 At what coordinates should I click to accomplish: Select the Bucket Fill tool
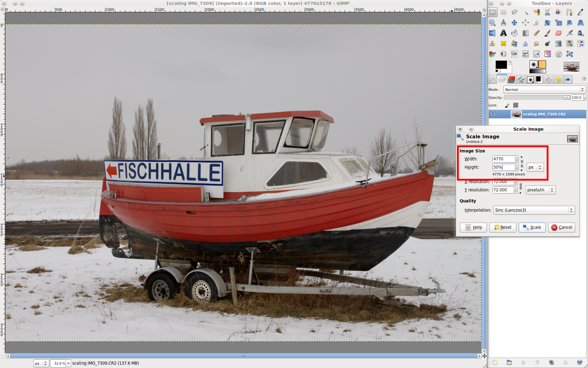click(x=514, y=33)
